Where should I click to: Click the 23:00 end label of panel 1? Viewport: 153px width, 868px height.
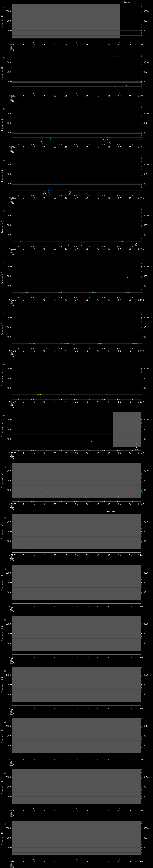pos(141,44)
